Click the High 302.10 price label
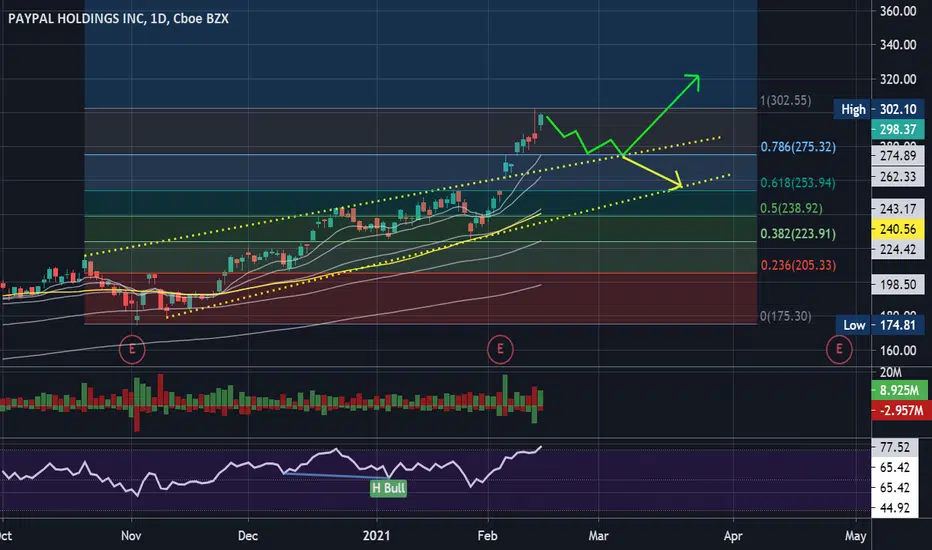932x550 pixels. 879,109
